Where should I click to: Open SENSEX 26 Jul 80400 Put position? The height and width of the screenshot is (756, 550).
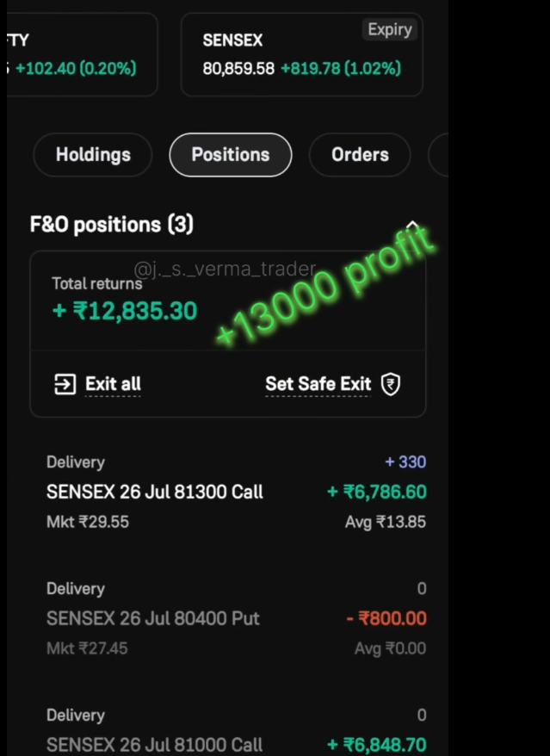[x=236, y=618]
